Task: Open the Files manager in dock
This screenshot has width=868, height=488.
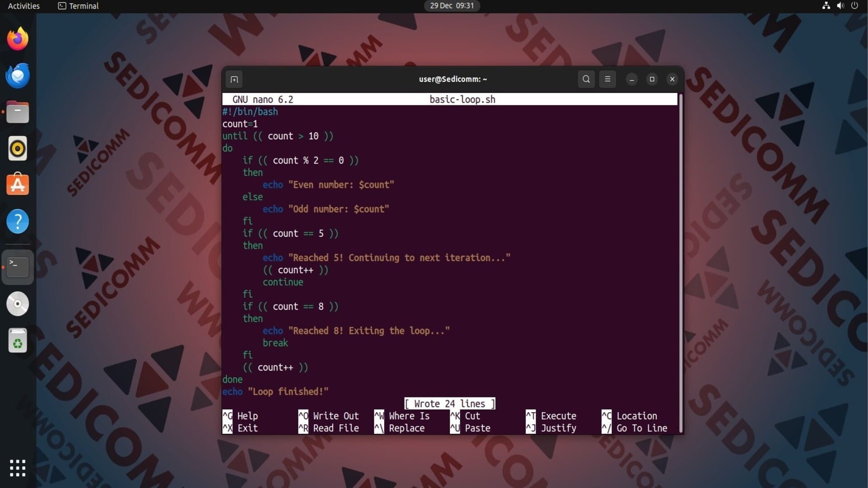Action: point(18,112)
